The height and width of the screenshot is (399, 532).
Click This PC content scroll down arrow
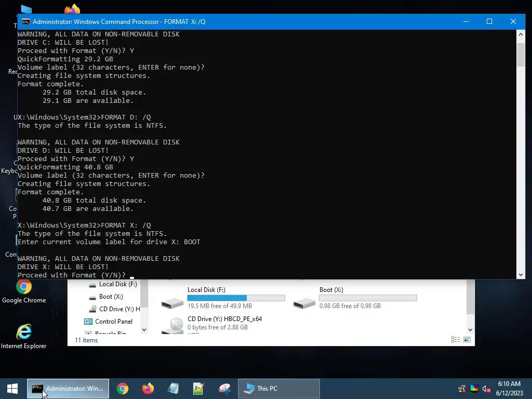coord(470,330)
